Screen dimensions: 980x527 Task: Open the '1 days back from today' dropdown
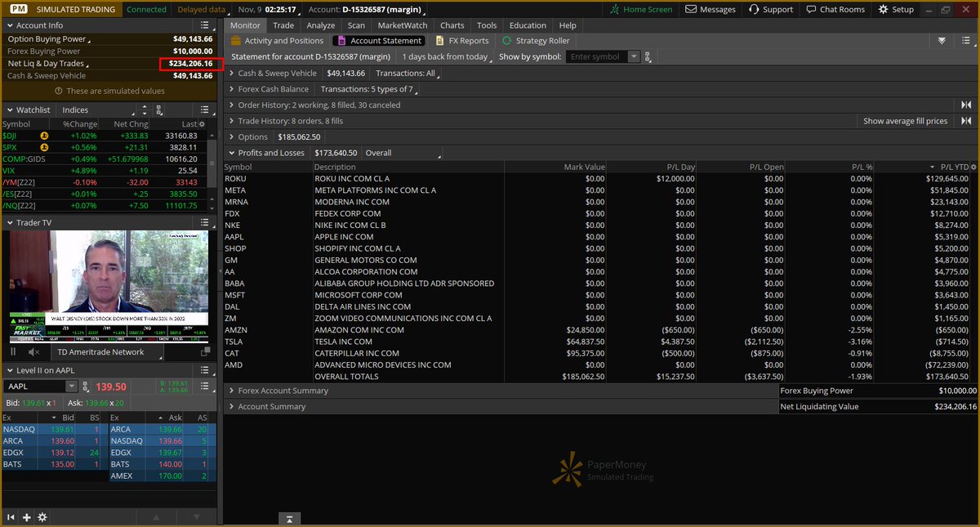click(x=448, y=56)
